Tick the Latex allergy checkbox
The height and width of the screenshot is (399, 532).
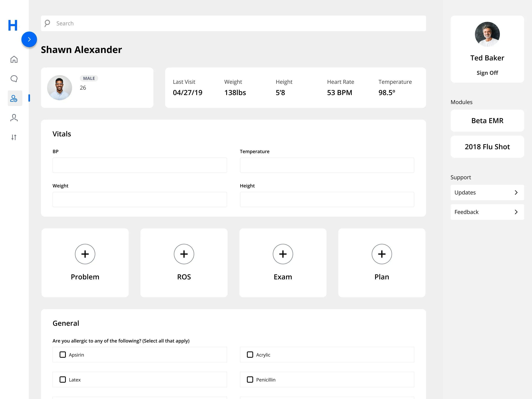[x=63, y=380]
